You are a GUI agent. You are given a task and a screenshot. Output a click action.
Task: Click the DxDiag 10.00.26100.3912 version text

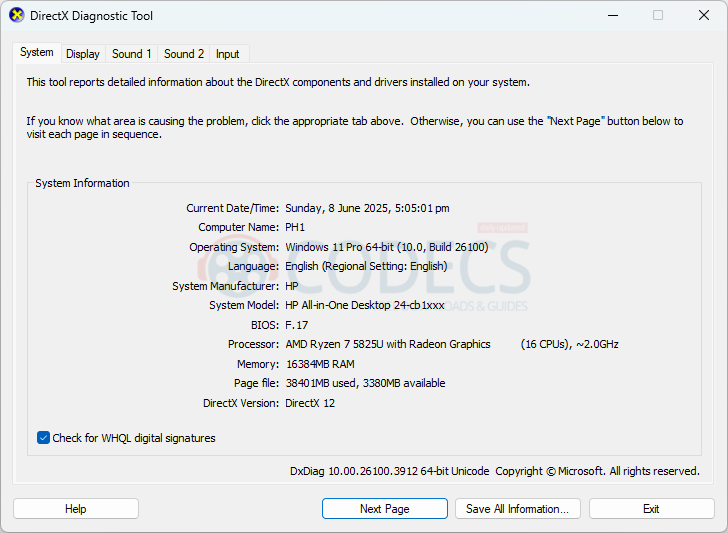click(x=390, y=471)
